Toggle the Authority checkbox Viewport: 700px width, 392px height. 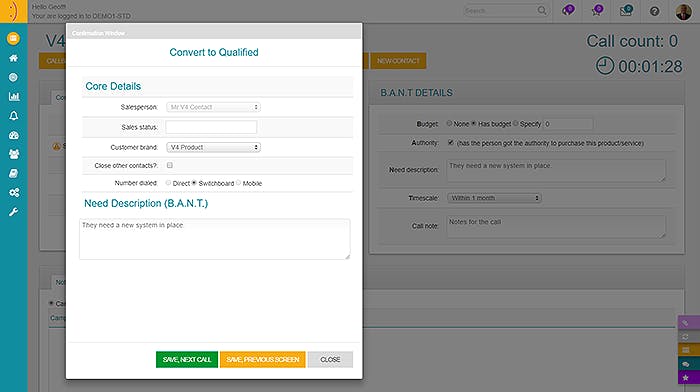tap(450, 142)
